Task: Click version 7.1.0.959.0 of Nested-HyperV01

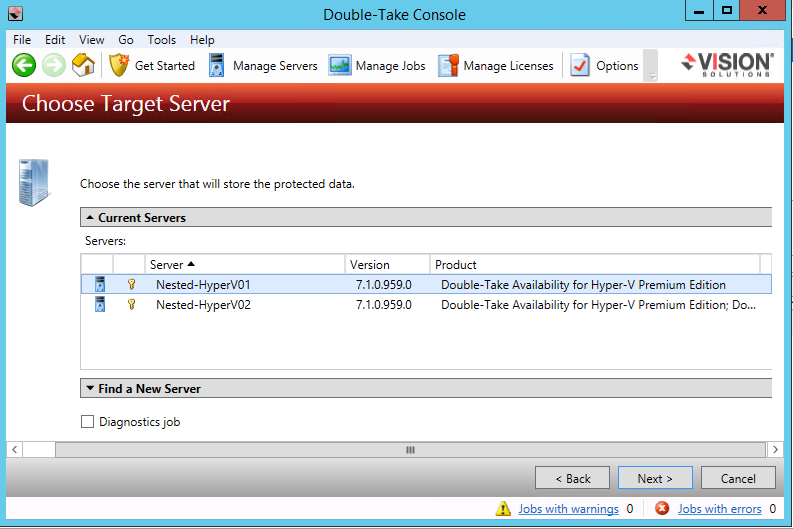Action: tap(384, 285)
